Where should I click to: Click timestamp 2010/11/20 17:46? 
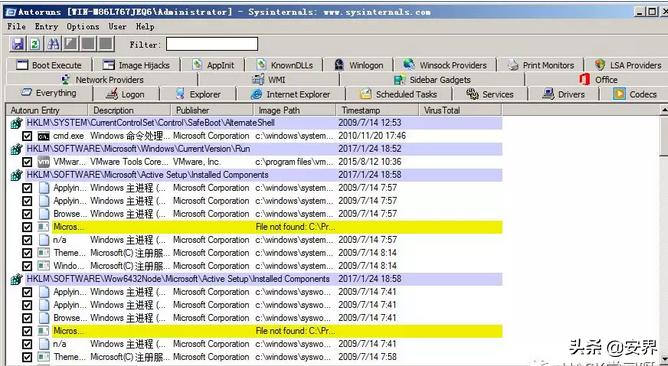[x=372, y=136]
